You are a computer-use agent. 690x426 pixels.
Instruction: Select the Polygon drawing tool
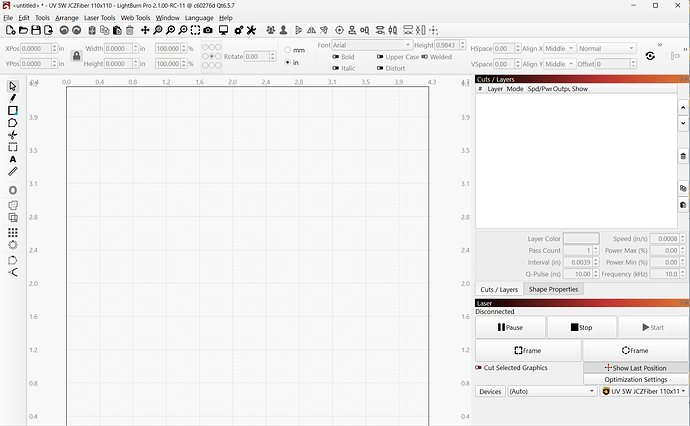[13, 123]
